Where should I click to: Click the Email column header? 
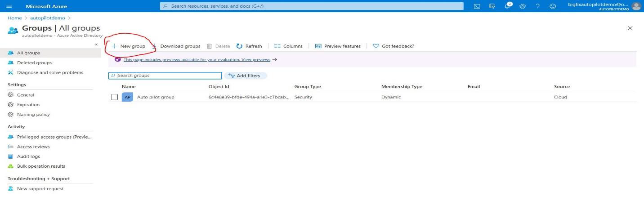click(x=474, y=86)
